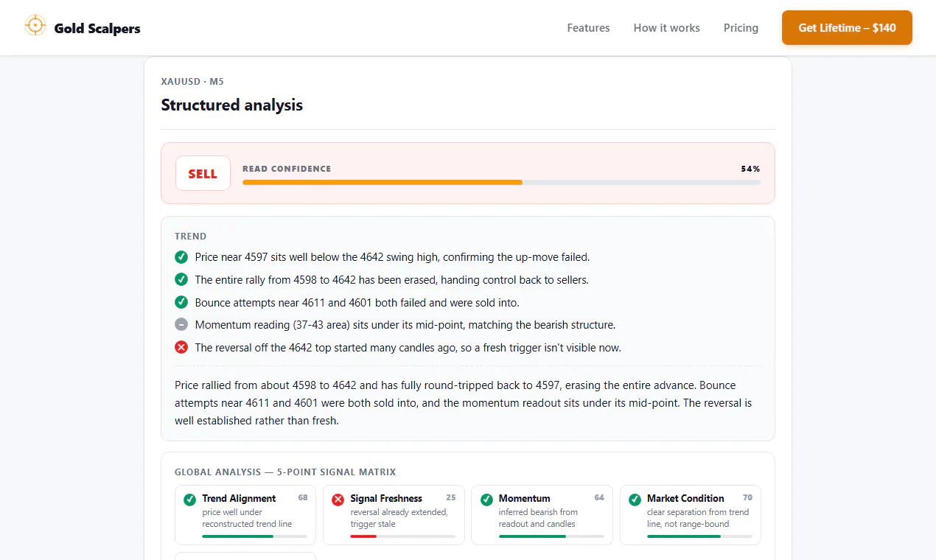
Task: Select the Market Condition card title
Action: tap(685, 499)
